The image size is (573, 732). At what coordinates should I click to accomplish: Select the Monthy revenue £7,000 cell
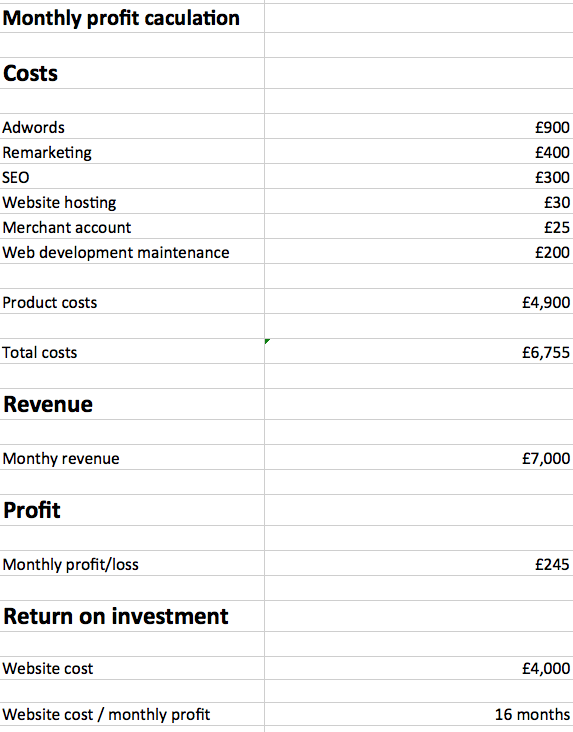419,458
